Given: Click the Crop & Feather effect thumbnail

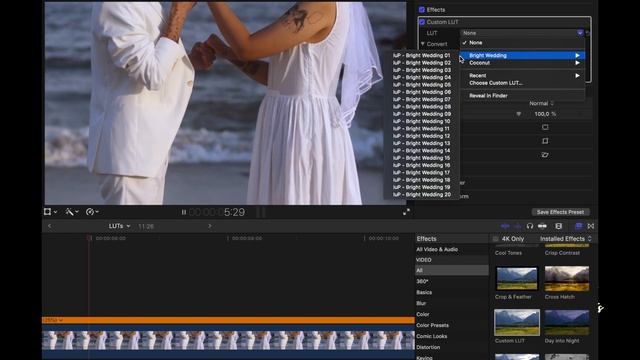Looking at the screenshot, I should point(517,279).
